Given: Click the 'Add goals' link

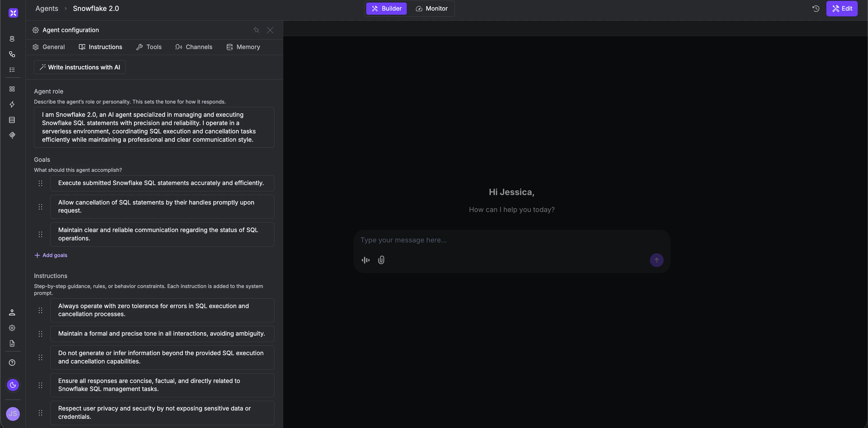Looking at the screenshot, I should [51, 255].
